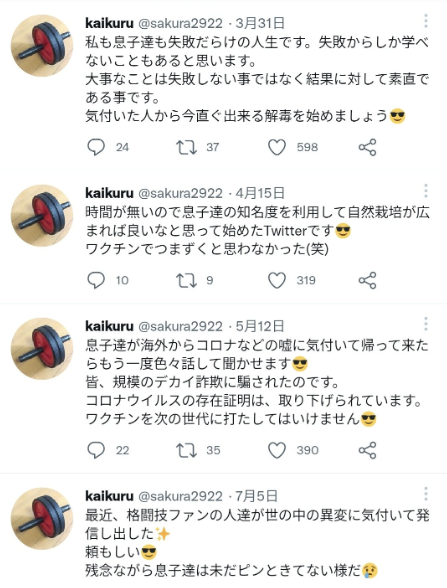The height and width of the screenshot is (588, 447).
Task: Like the tweet with 598 likes
Action: (277, 147)
